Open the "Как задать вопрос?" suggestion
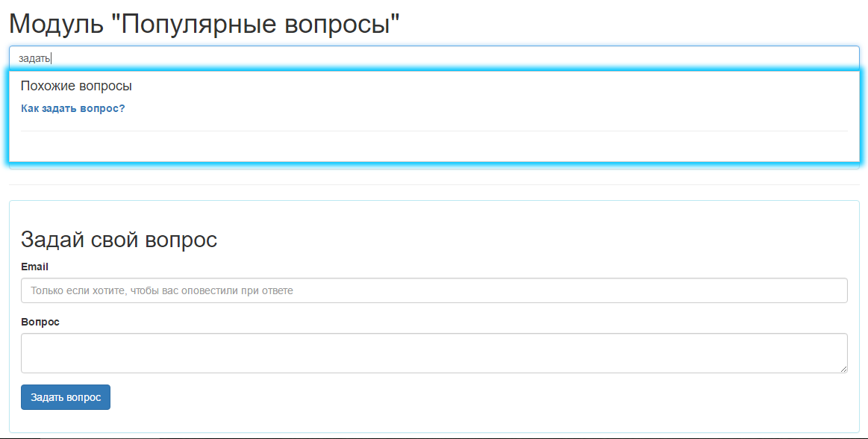The height and width of the screenshot is (439, 868). click(72, 108)
